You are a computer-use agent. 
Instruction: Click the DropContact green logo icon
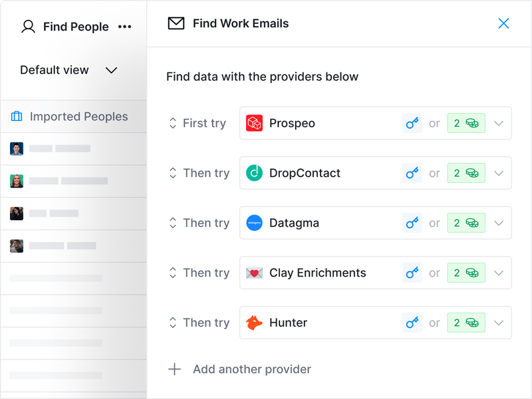(x=254, y=173)
